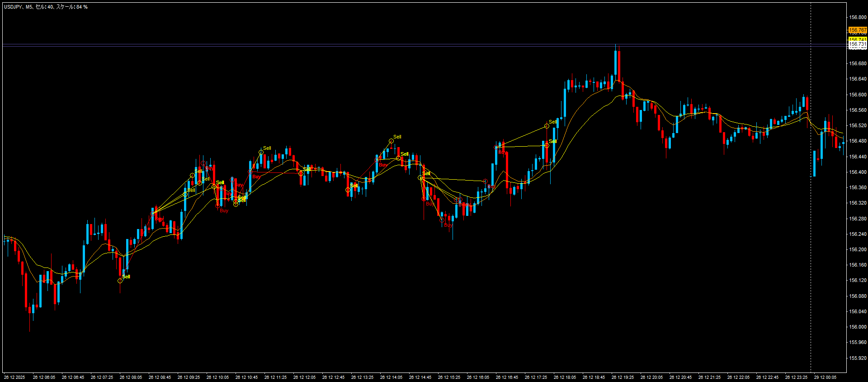Click the 26 12 19:25 time label

click(623, 377)
